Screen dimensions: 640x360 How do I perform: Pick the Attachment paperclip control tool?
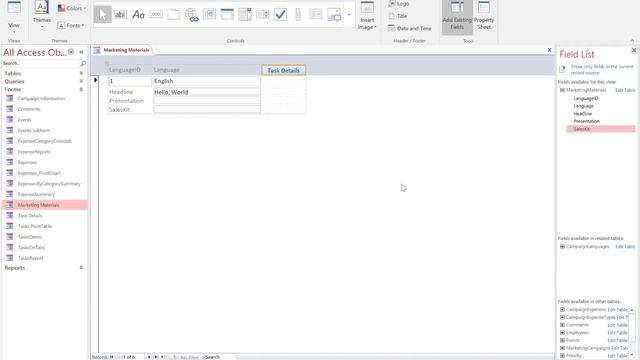click(298, 14)
